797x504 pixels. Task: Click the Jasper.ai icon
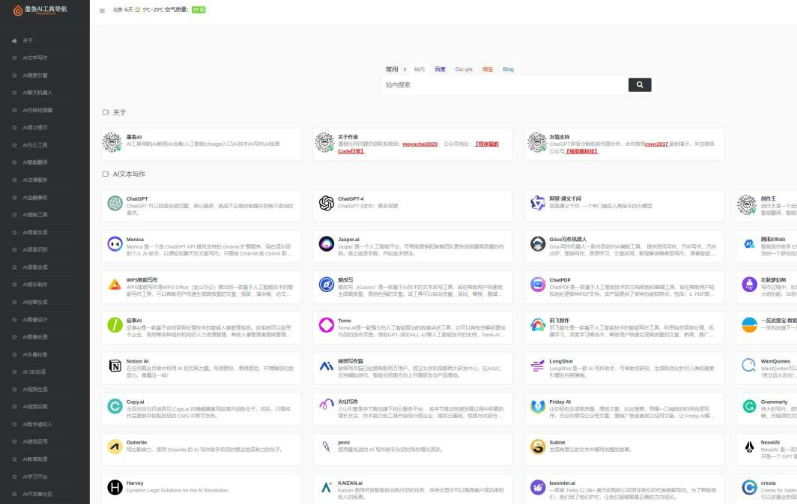coord(326,244)
